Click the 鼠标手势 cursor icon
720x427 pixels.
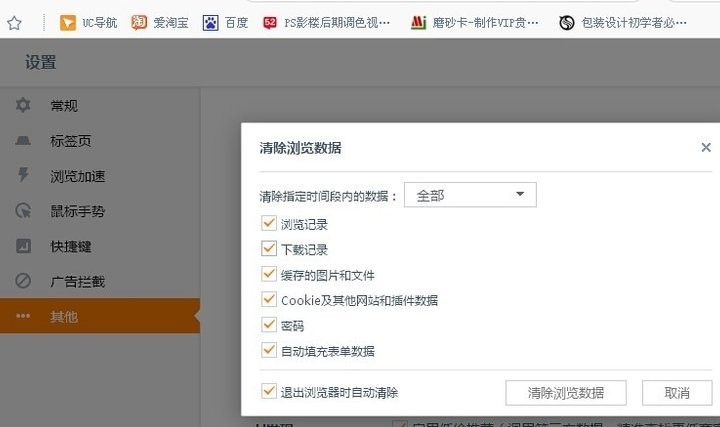[23, 211]
